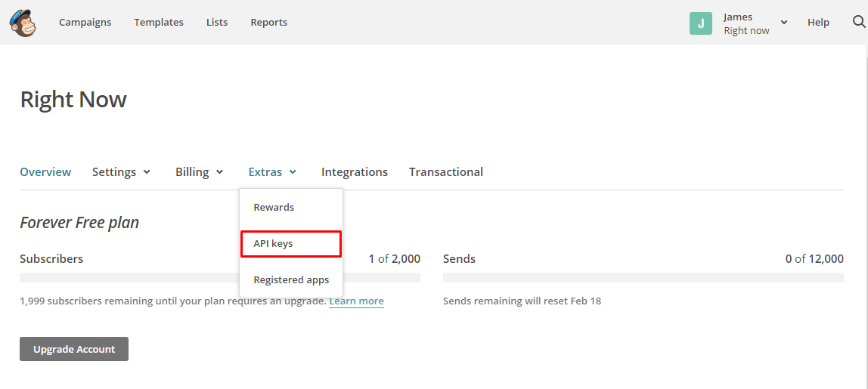Click the Mailchimp monkey logo
Viewport: 868px width, 389px height.
point(23,23)
